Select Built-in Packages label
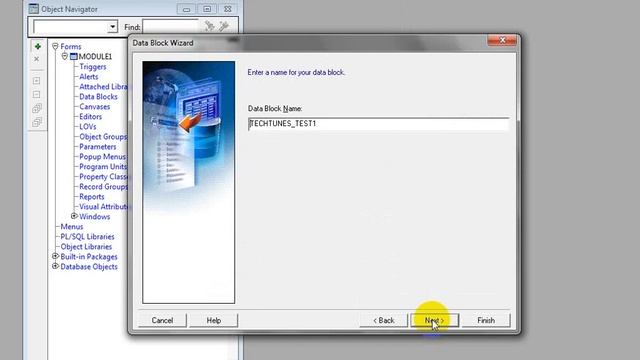Viewport: 640px width, 360px height. click(x=89, y=257)
